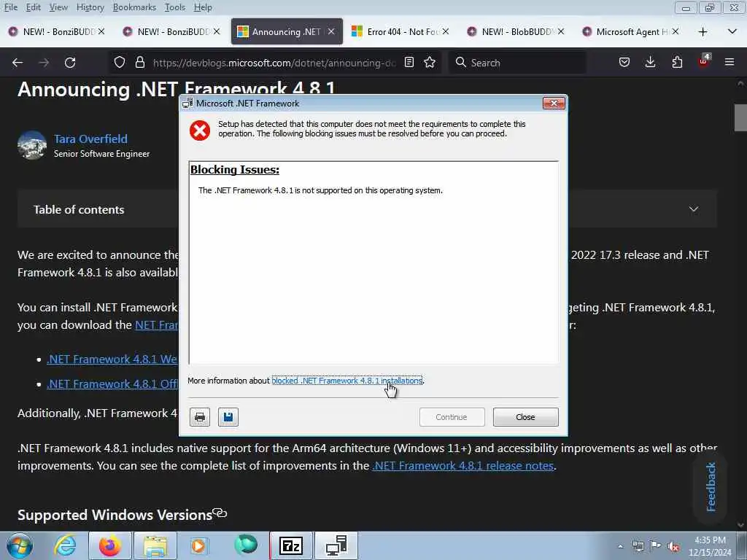The height and width of the screenshot is (560, 747).
Task: Open the list all tabs dropdown arrow
Action: click(732, 32)
